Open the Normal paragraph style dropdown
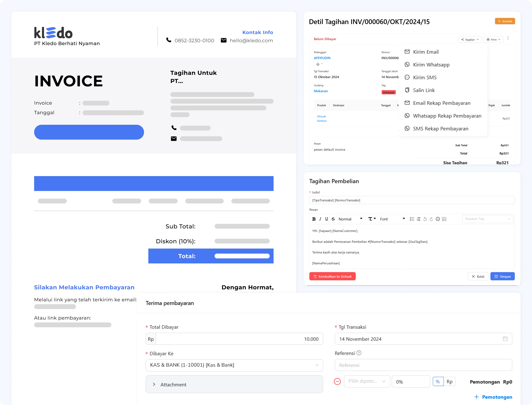This screenshot has width=532, height=405. coord(351,219)
